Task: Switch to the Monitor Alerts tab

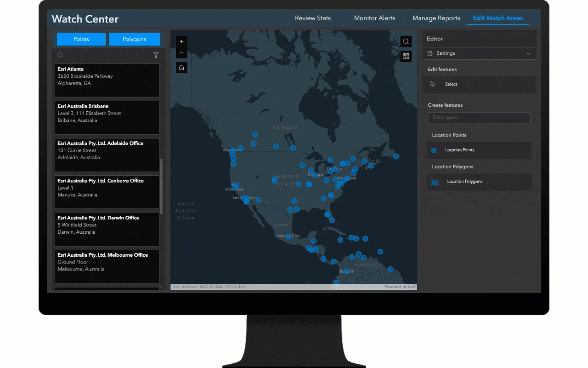Action: pyautogui.click(x=374, y=18)
